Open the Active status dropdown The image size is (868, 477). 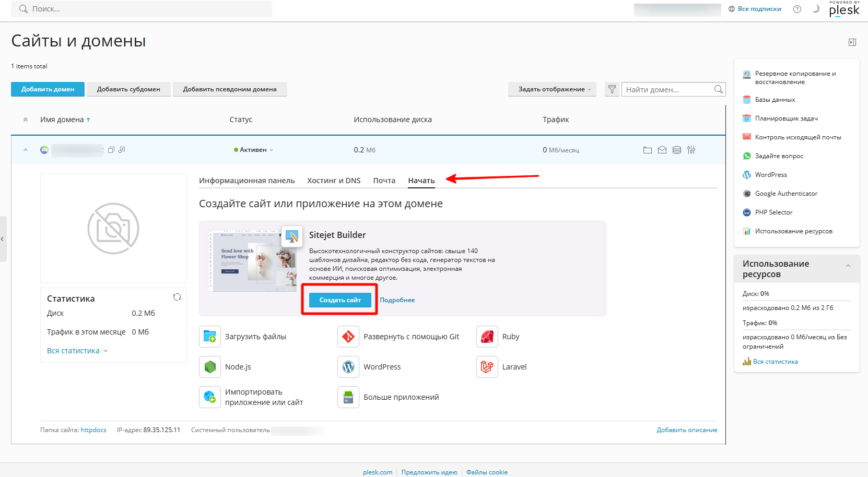253,150
